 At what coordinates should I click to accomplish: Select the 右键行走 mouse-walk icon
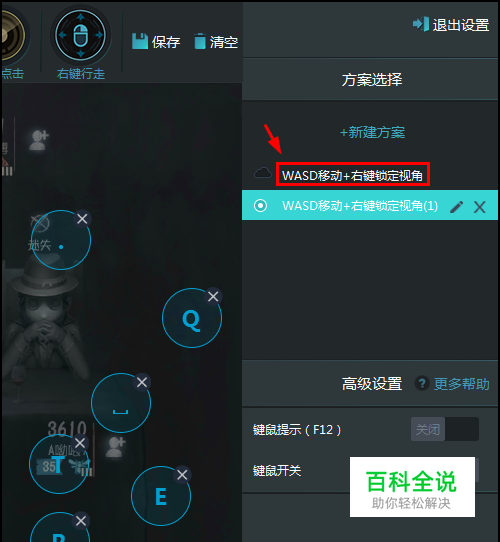pyautogui.click(x=81, y=35)
